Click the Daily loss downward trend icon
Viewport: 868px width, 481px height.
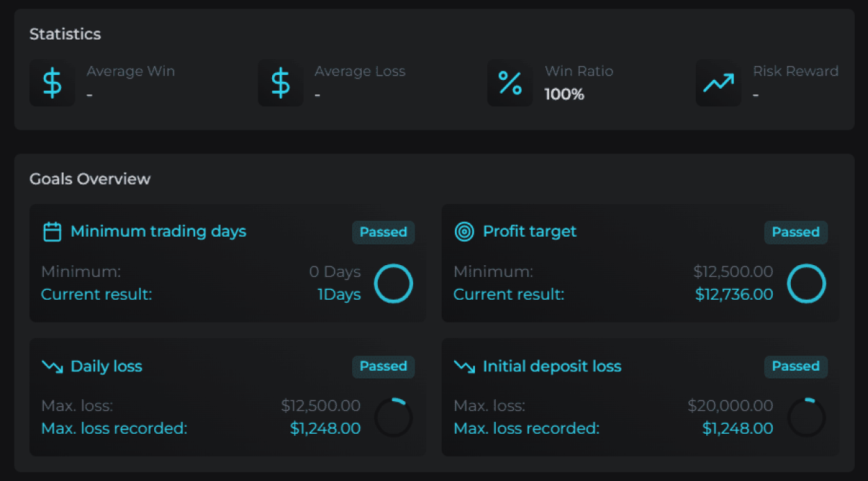click(52, 366)
